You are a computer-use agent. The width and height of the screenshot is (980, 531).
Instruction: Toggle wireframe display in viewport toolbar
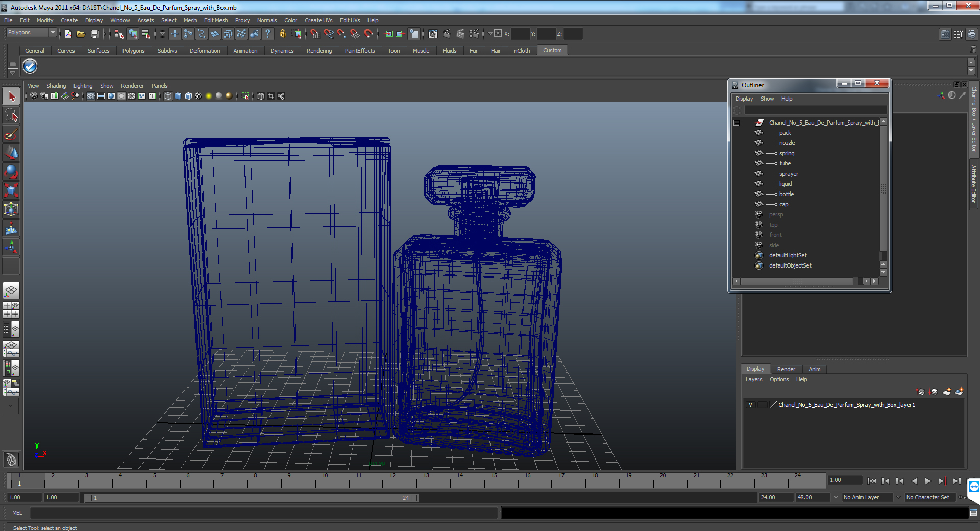pyautogui.click(x=168, y=96)
